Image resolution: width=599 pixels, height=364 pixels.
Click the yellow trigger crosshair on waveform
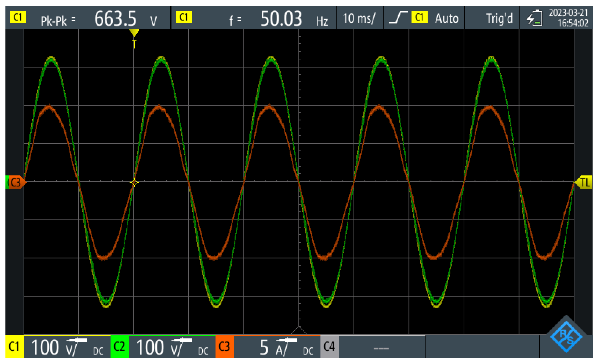pos(134,183)
